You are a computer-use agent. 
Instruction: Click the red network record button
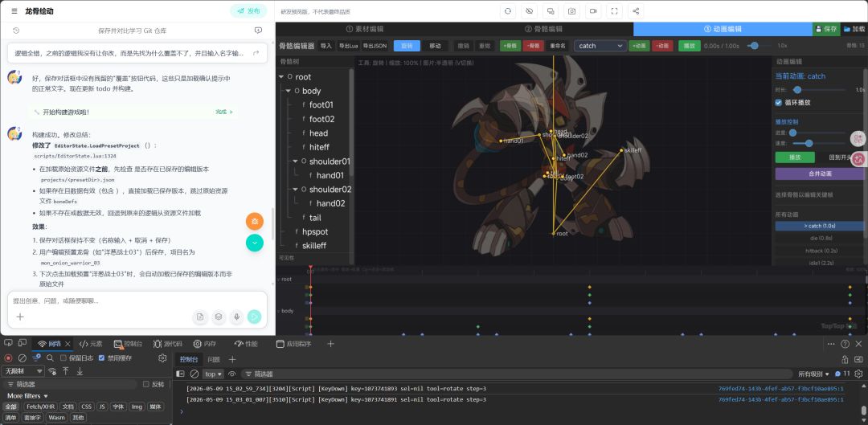[x=8, y=358]
